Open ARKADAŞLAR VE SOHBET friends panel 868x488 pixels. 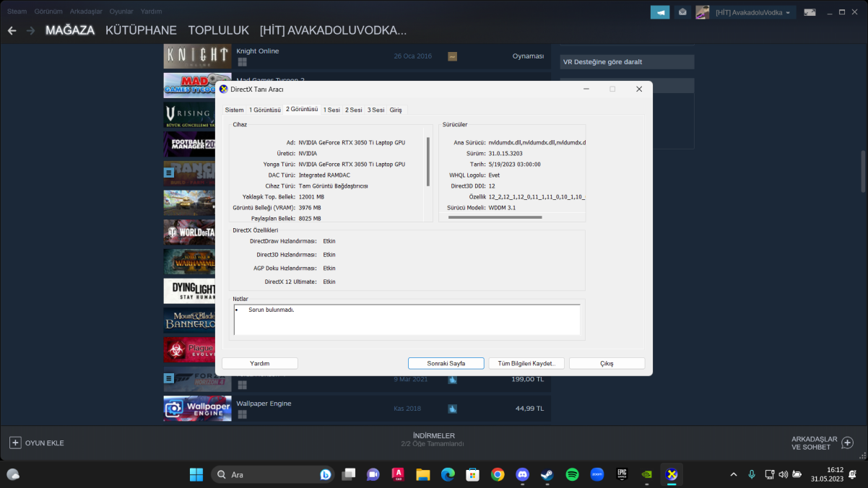[823, 443]
